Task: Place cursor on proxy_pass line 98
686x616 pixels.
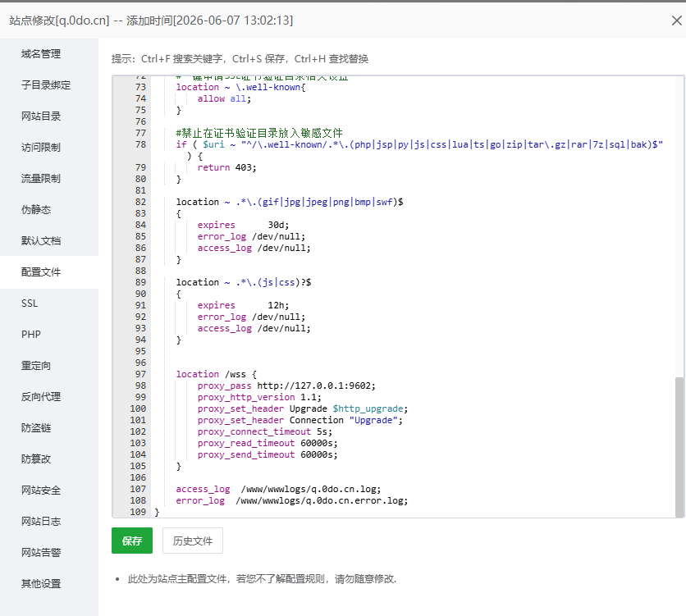Action: coord(286,386)
